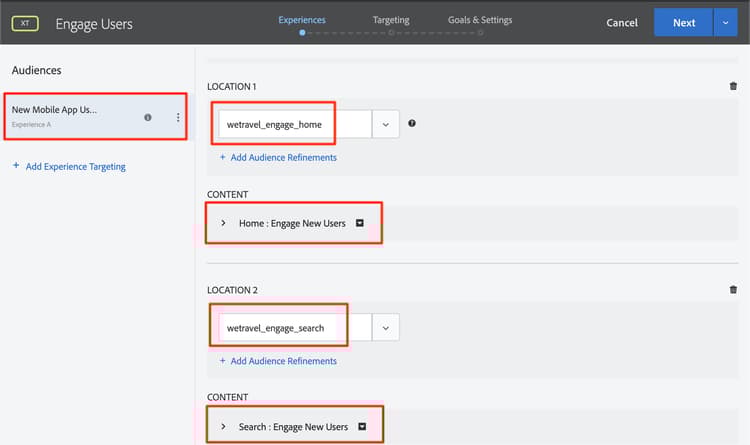Click the wetravel_engage_home location field
The image size is (750, 445).
(295, 124)
